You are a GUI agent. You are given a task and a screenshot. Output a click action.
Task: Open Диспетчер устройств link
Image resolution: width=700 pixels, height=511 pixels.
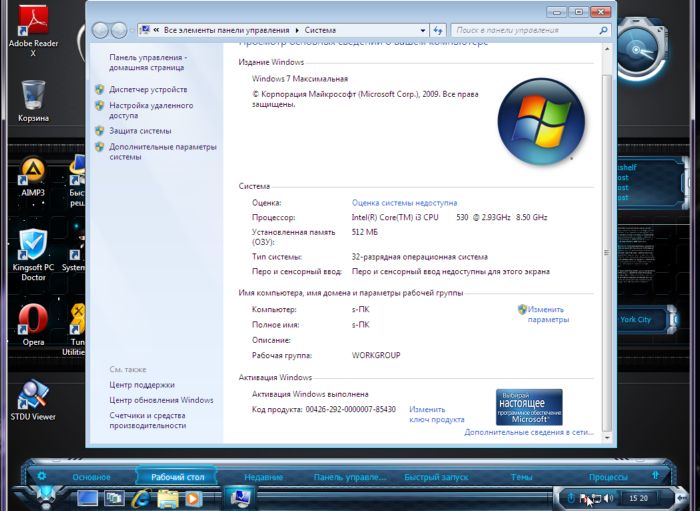click(x=148, y=90)
